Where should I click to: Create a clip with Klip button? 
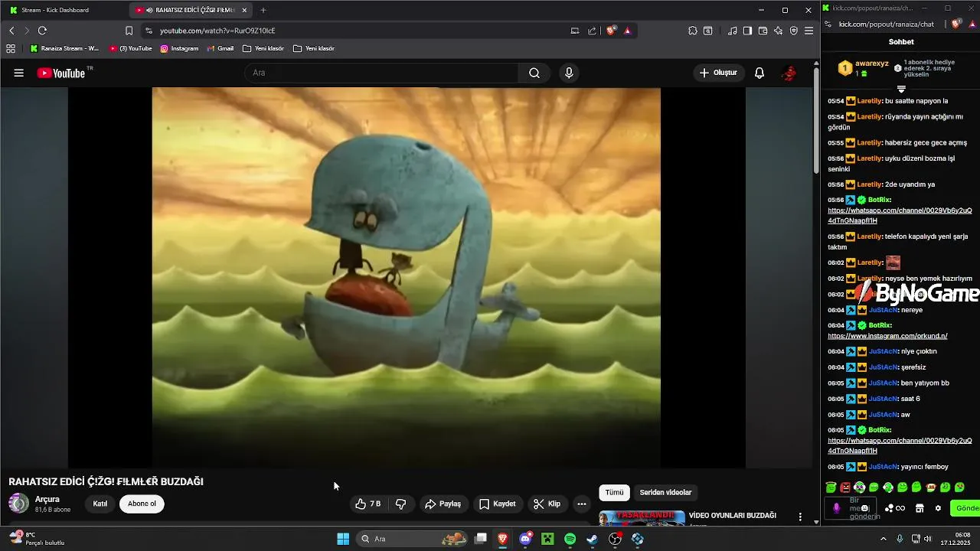pyautogui.click(x=547, y=504)
